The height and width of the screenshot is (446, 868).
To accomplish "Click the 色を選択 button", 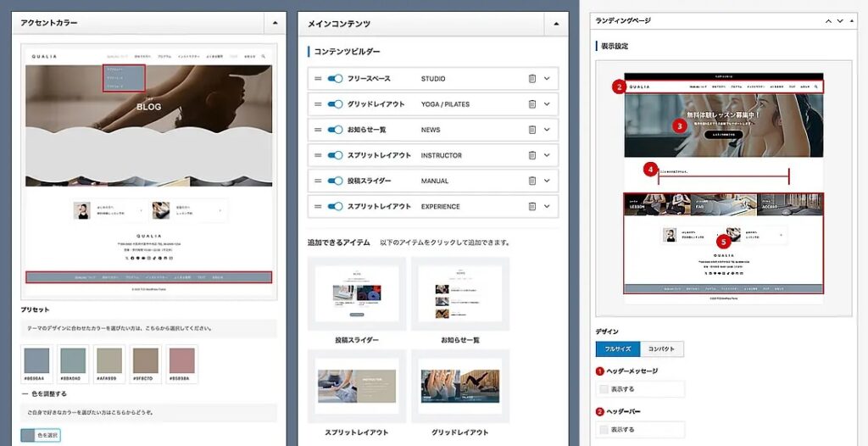I will (x=41, y=436).
